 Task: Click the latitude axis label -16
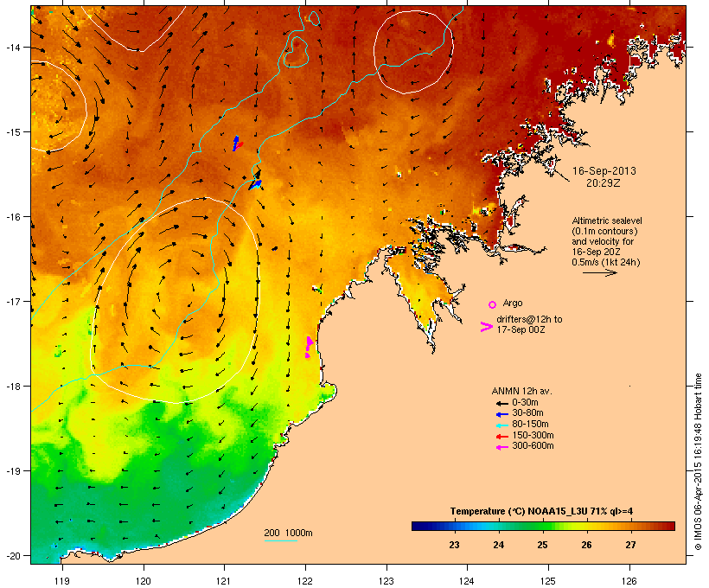click(x=12, y=217)
